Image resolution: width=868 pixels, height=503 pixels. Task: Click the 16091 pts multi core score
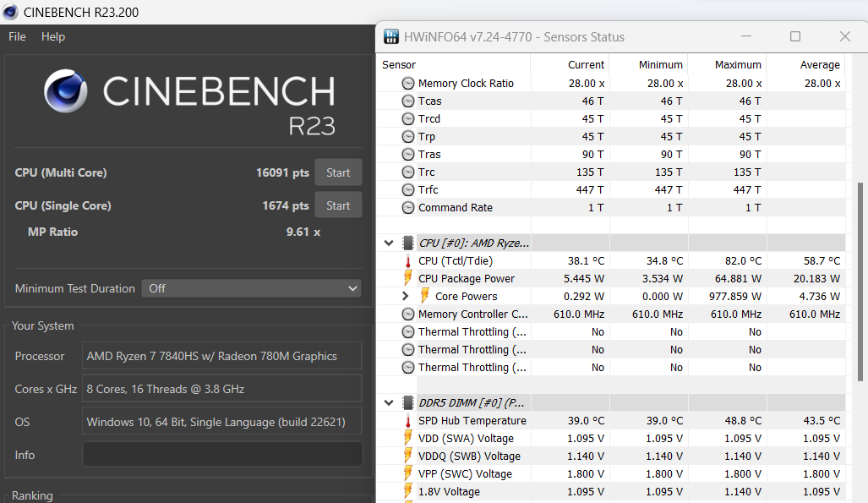pos(282,172)
